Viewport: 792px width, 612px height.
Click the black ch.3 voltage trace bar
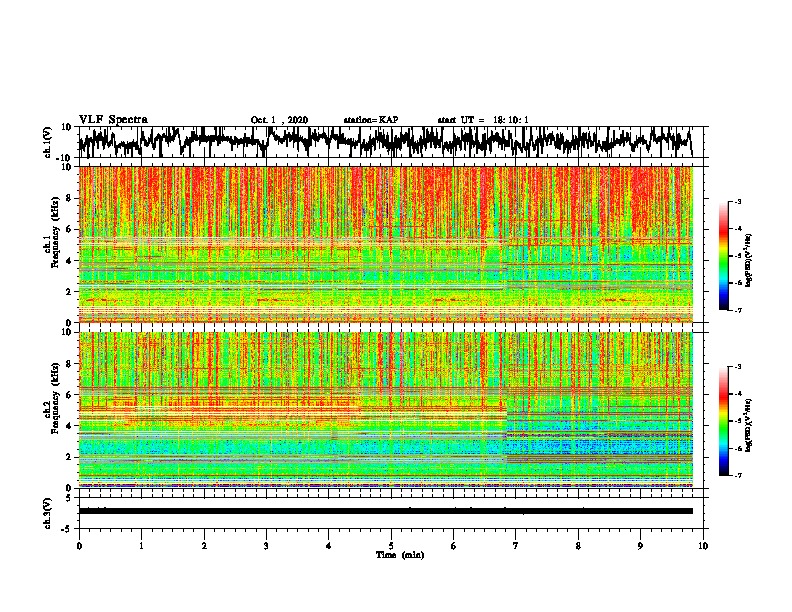tap(385, 511)
